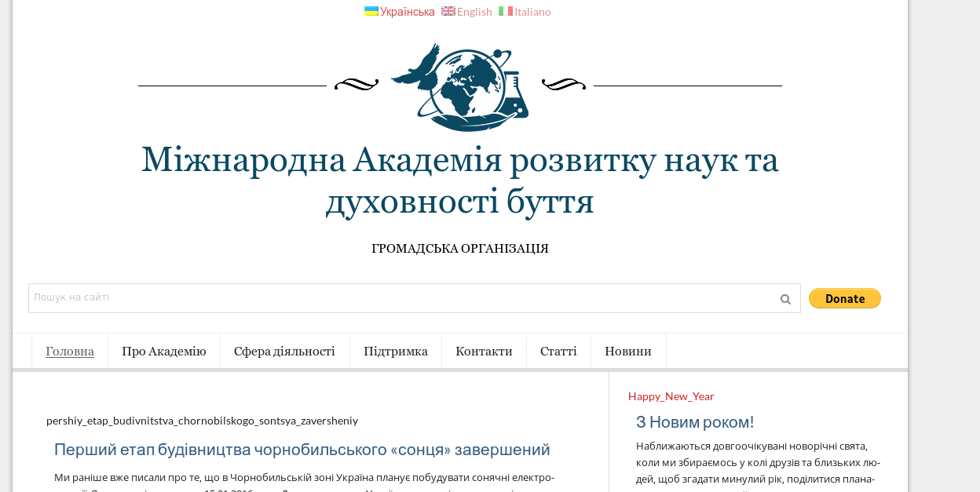Click the Ukrainian flag icon

pos(371,11)
